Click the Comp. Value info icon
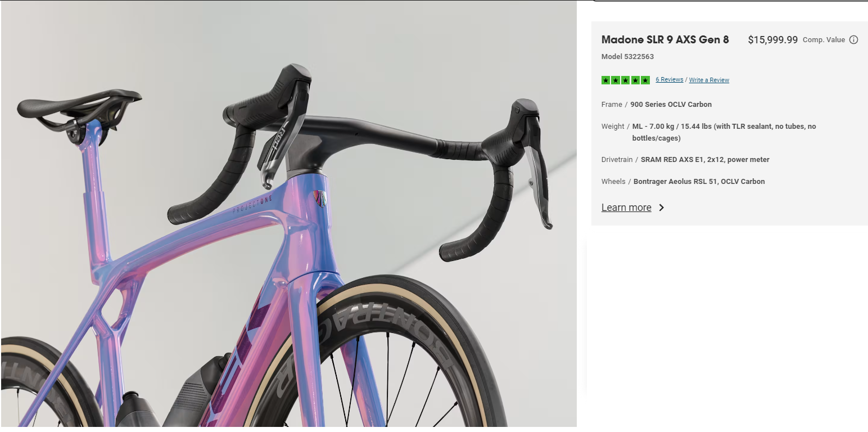Viewport: 868px width, 432px height. pos(853,40)
